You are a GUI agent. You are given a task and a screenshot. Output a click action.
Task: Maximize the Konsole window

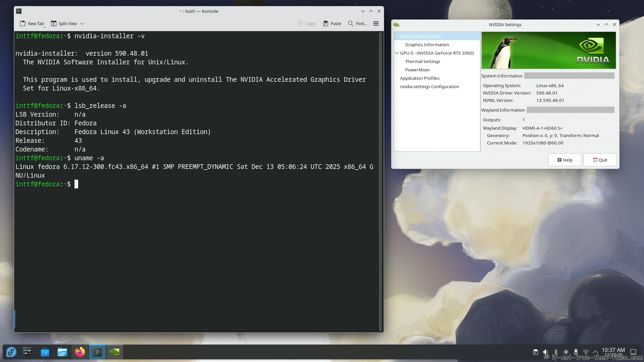click(371, 11)
